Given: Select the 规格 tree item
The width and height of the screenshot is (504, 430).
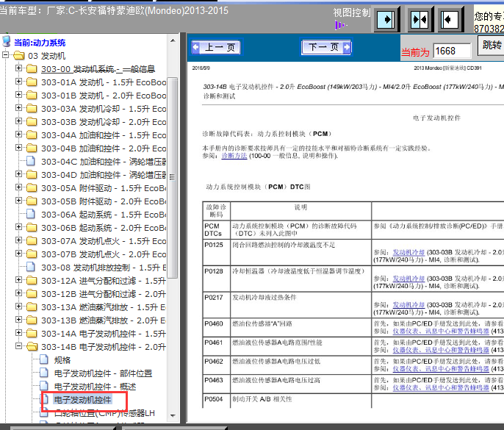Looking at the screenshot, I should [x=62, y=360].
